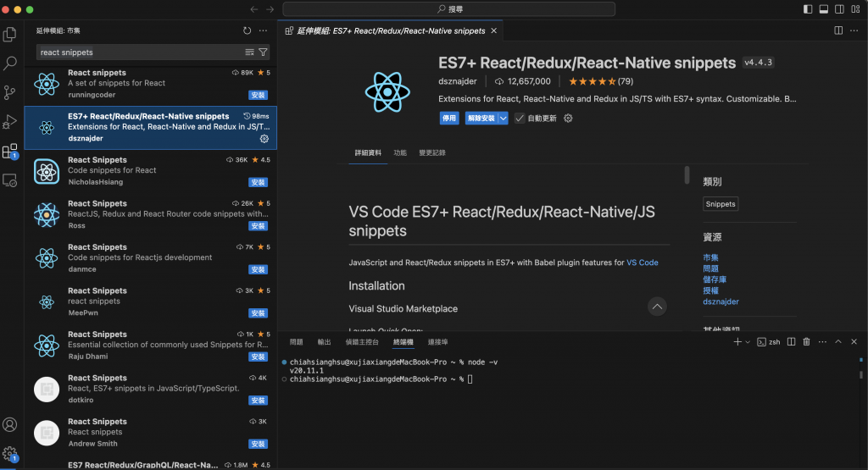Open extension settings gear beside auto update
Screen dimensions: 868x470
[x=568, y=119]
